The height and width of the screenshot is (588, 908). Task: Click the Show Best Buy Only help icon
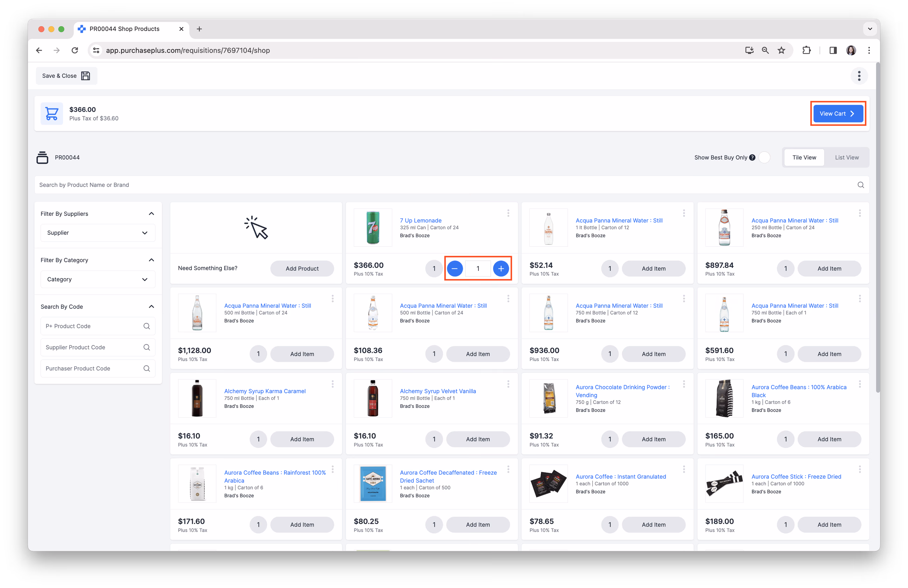[752, 157]
